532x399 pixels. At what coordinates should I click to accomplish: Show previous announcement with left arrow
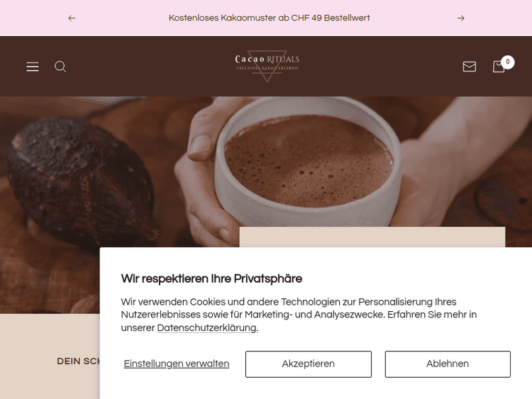pyautogui.click(x=72, y=18)
